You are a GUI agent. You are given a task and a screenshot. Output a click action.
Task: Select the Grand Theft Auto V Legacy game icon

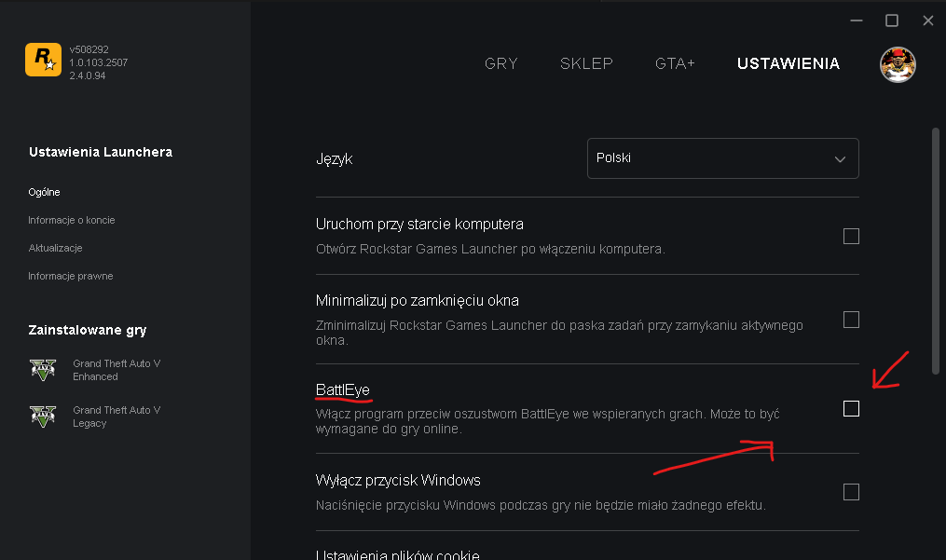(x=43, y=417)
